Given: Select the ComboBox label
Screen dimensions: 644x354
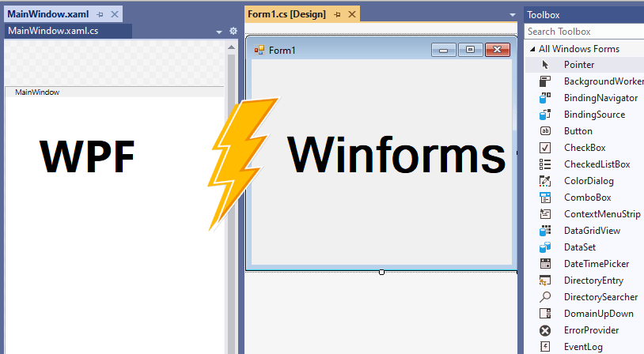Looking at the screenshot, I should 588,198.
